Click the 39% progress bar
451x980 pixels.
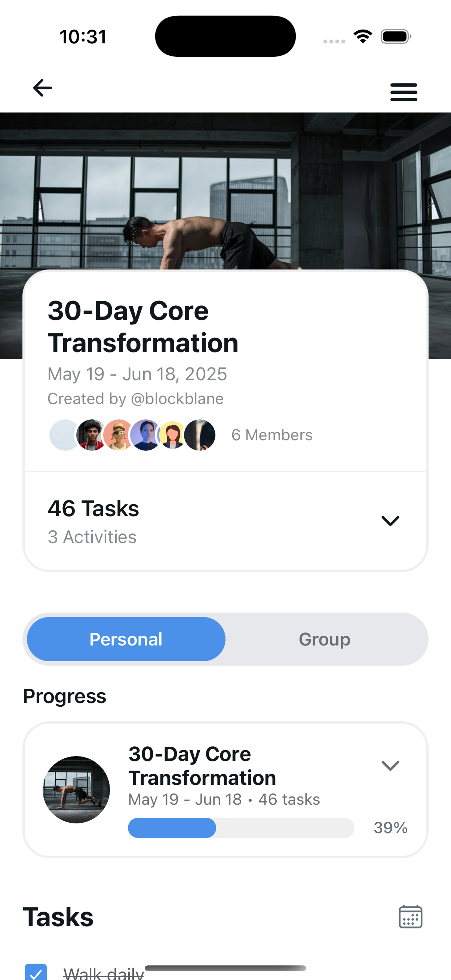click(x=241, y=828)
